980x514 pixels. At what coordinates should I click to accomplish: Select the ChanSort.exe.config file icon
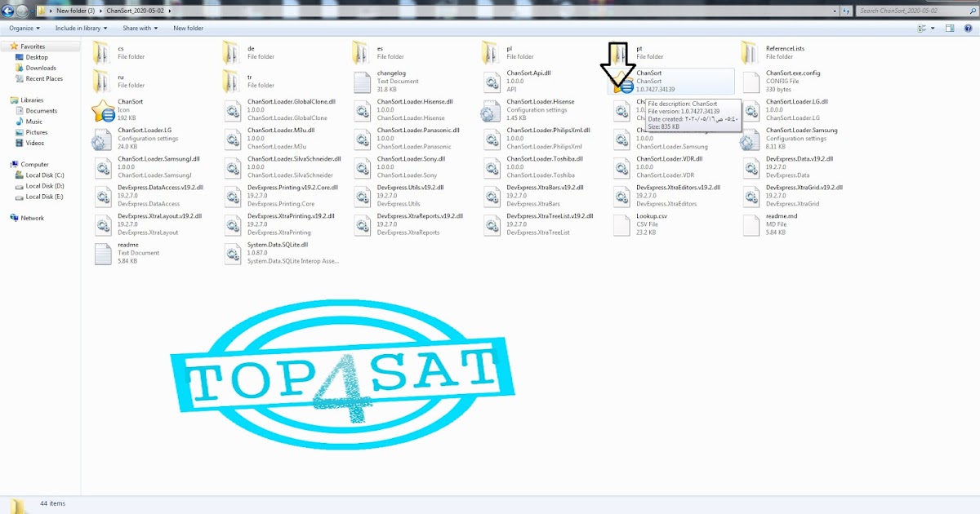pos(751,82)
